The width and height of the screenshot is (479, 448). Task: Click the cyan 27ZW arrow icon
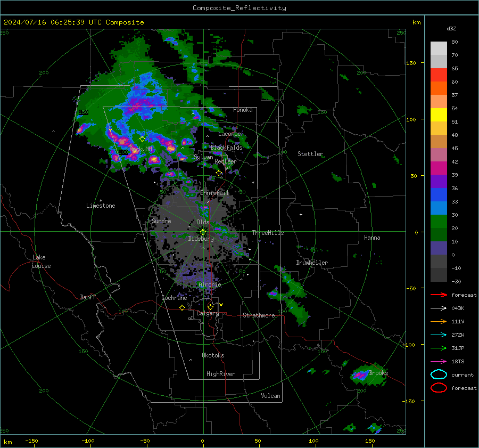(x=439, y=335)
